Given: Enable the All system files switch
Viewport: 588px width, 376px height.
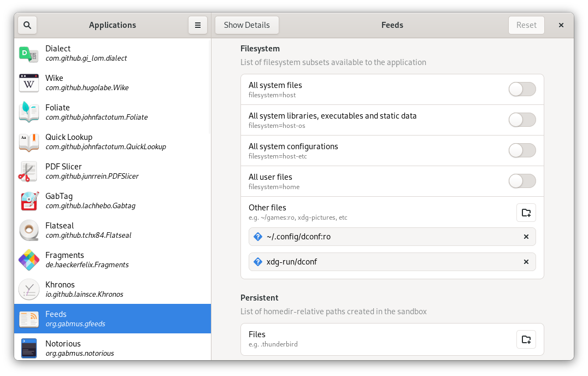Looking at the screenshot, I should pyautogui.click(x=522, y=89).
